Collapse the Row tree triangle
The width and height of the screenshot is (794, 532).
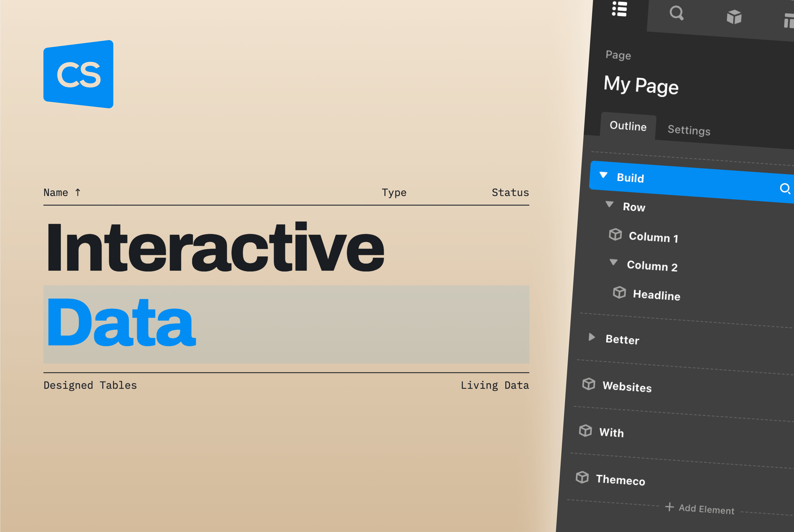tap(610, 204)
